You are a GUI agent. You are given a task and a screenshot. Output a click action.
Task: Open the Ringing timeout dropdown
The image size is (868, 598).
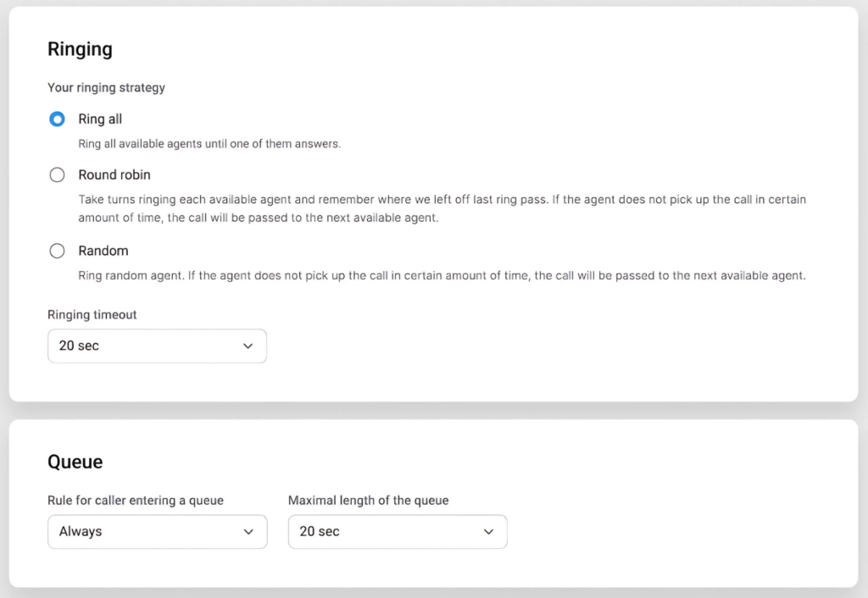[157, 346]
